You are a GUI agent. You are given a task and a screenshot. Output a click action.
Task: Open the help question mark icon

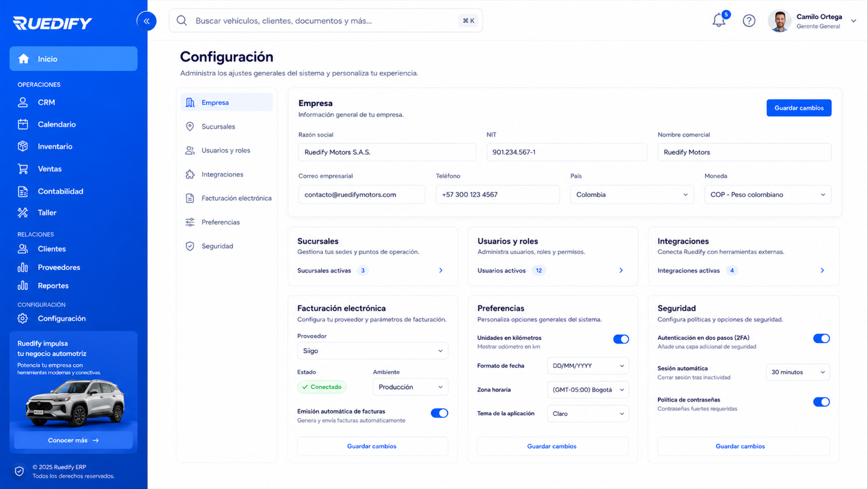tap(749, 21)
